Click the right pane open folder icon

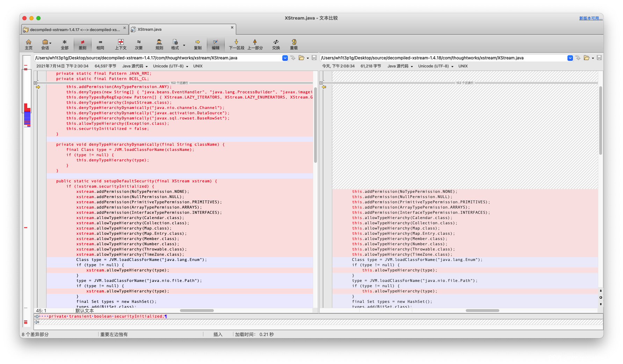[587, 58]
